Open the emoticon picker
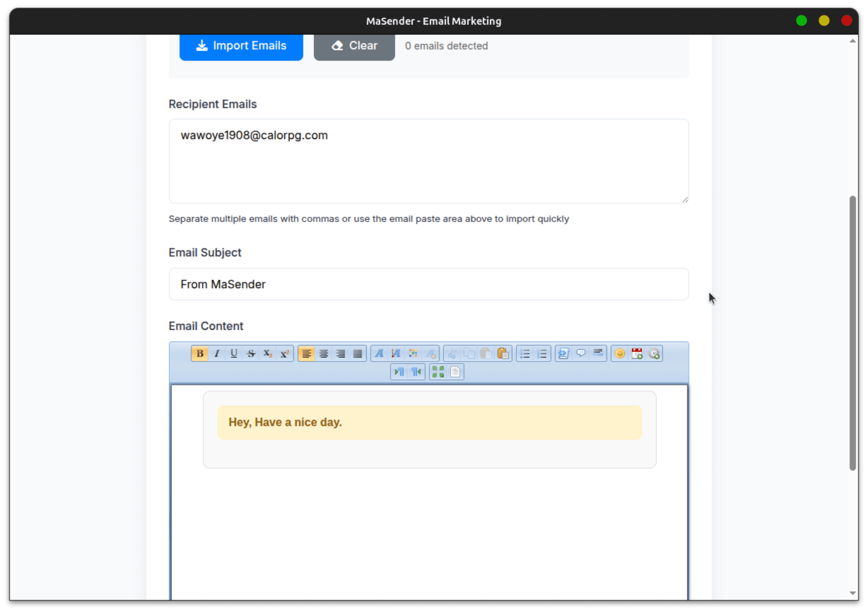The height and width of the screenshot is (612, 868). point(620,354)
